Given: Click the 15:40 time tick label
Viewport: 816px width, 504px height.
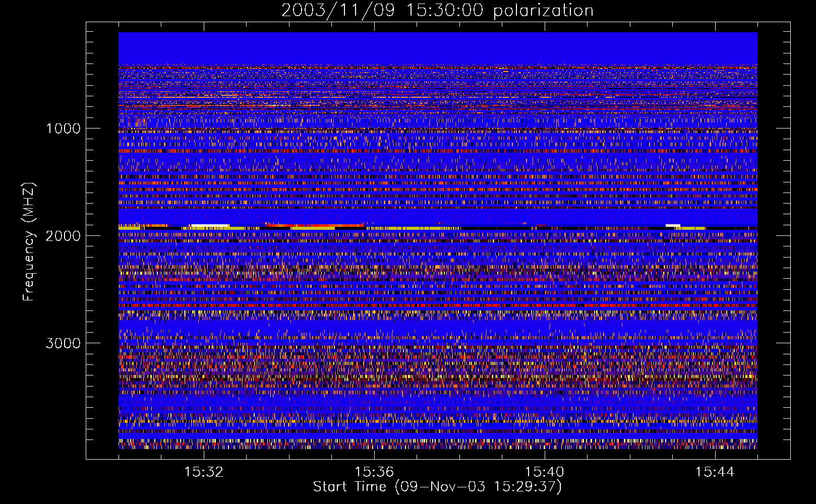Looking at the screenshot, I should pos(545,472).
